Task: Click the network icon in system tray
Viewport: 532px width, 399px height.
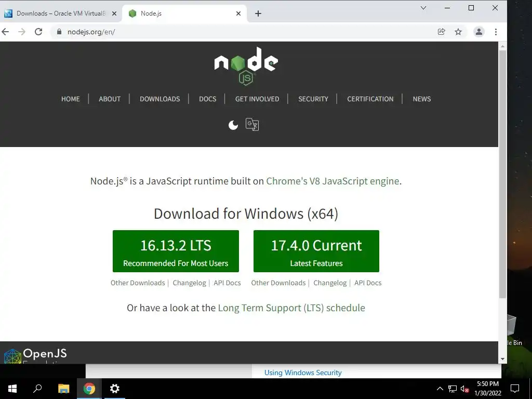Action: point(453,389)
